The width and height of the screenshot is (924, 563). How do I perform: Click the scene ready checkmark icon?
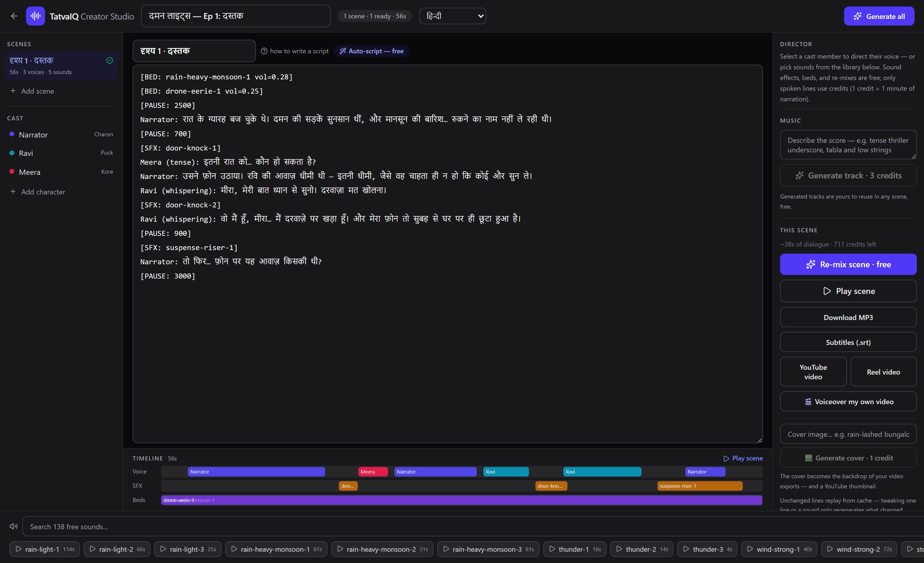[110, 60]
